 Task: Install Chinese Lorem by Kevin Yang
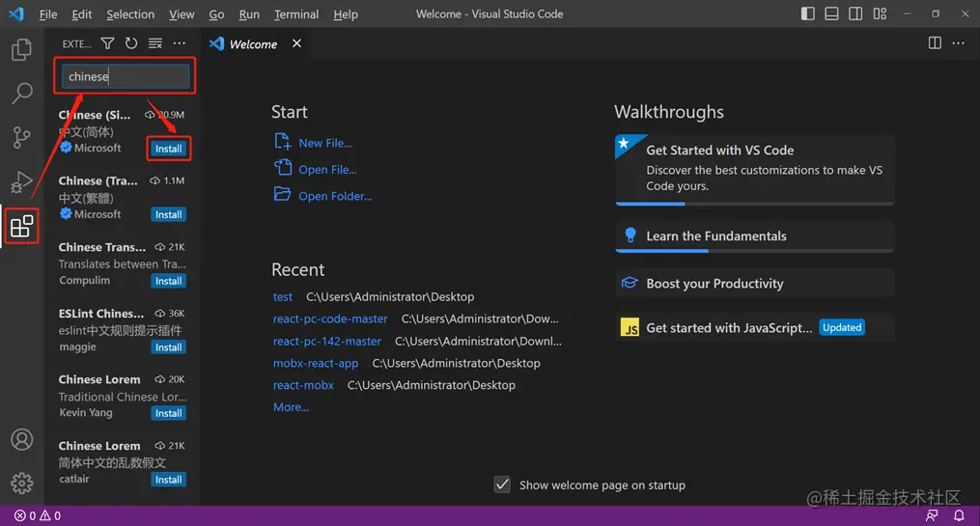pos(169,413)
